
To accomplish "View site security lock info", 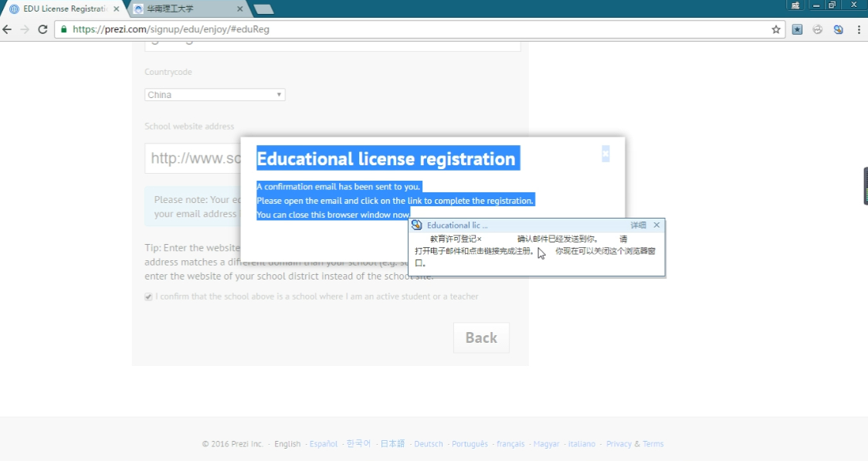I will coord(63,29).
